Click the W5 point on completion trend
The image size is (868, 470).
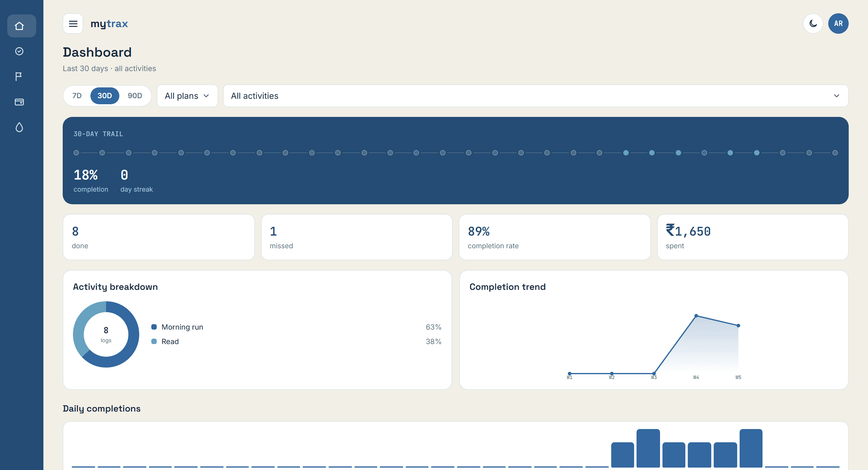(x=738, y=325)
